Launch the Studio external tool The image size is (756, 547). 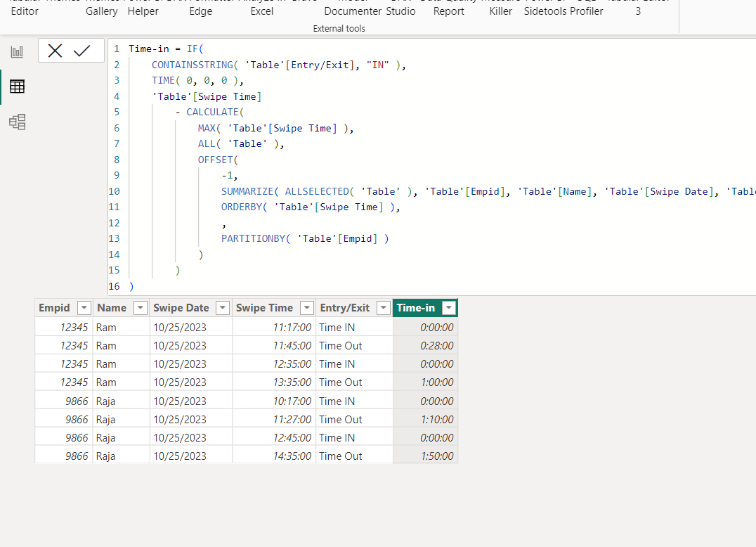[x=400, y=11]
